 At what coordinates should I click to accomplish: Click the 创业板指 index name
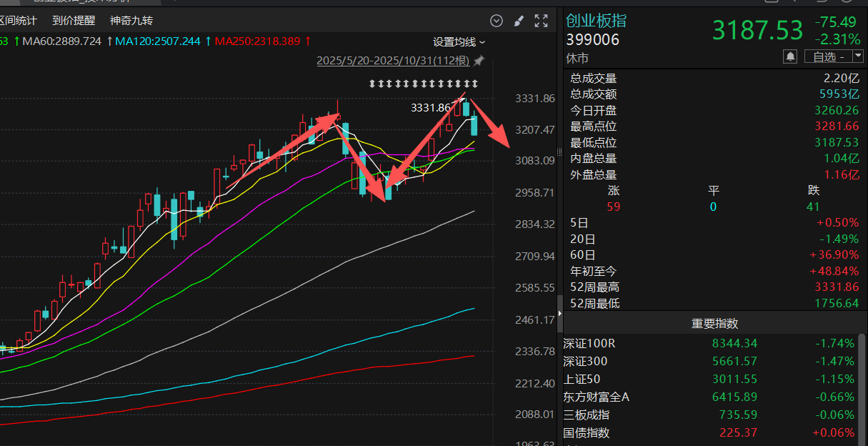coord(596,21)
